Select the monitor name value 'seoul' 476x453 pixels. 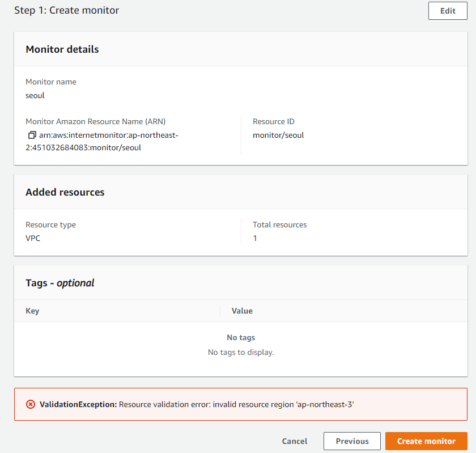click(x=35, y=95)
